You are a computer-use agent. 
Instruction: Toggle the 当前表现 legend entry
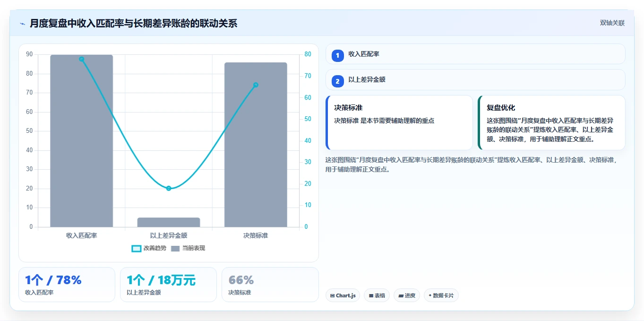pyautogui.click(x=188, y=248)
